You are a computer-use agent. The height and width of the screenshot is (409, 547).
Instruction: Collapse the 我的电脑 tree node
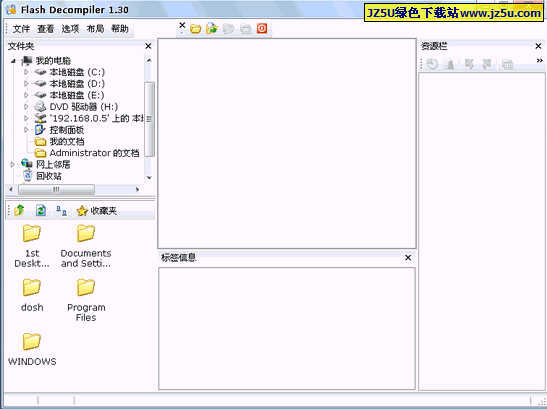[x=13, y=61]
